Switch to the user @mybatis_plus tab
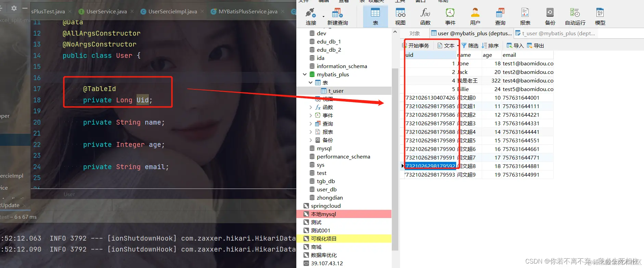This screenshot has height=268, width=644. [472, 33]
